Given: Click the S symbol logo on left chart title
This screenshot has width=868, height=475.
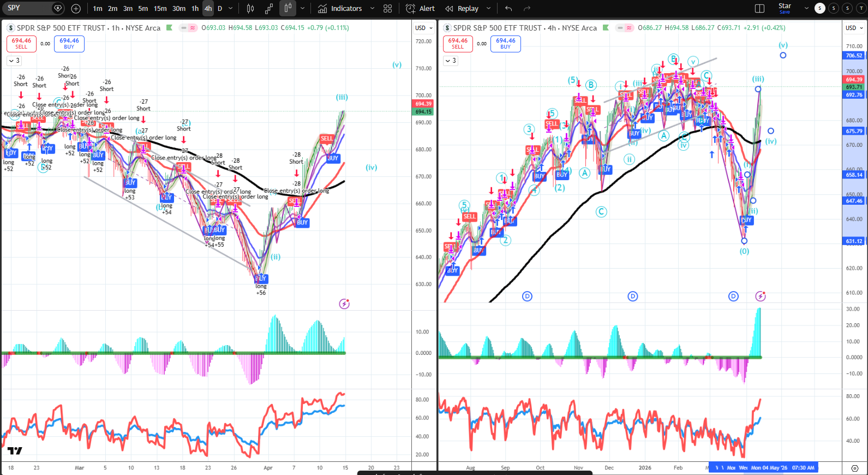Looking at the screenshot, I should [x=11, y=28].
